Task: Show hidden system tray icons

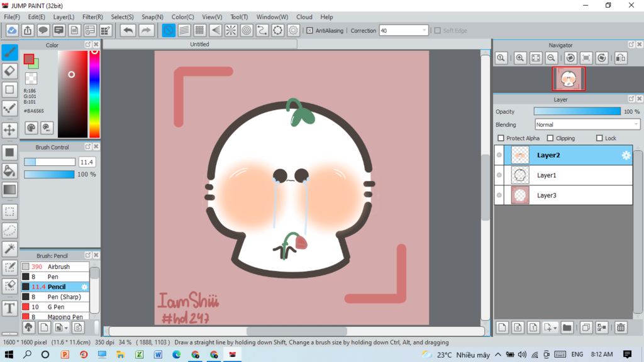Action: pos(498,354)
